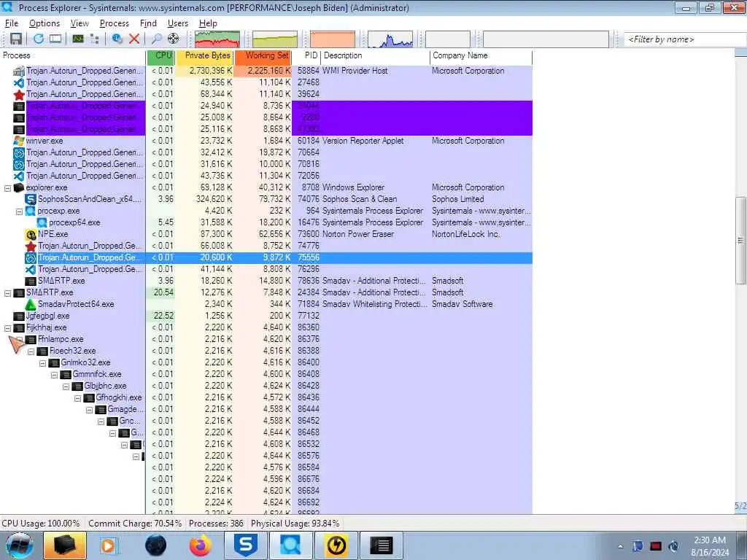Click the blue I/O activity mini graph
747x560 pixels.
point(390,39)
